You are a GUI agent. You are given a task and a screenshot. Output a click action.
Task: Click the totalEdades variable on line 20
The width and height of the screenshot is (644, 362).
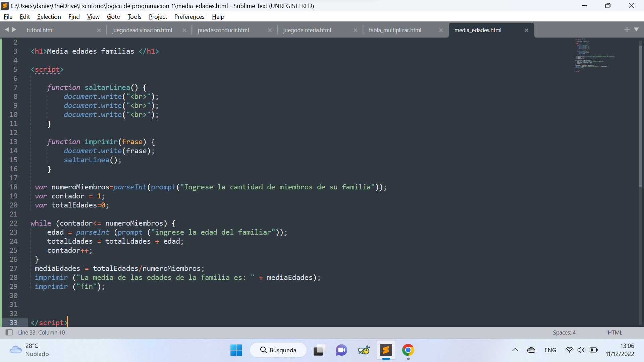[x=74, y=205]
